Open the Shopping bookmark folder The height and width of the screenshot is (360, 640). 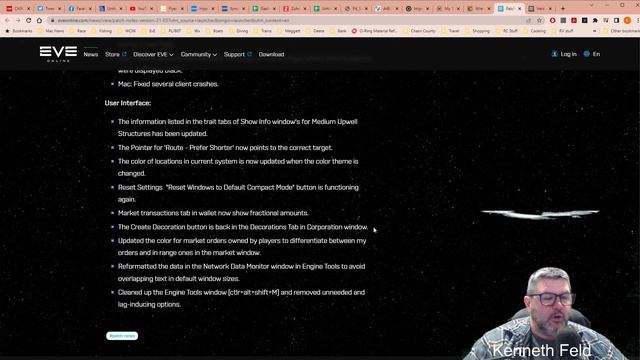477,31
